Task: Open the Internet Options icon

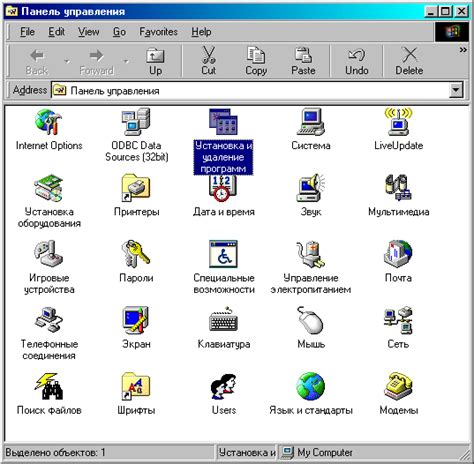Action: 49,122
